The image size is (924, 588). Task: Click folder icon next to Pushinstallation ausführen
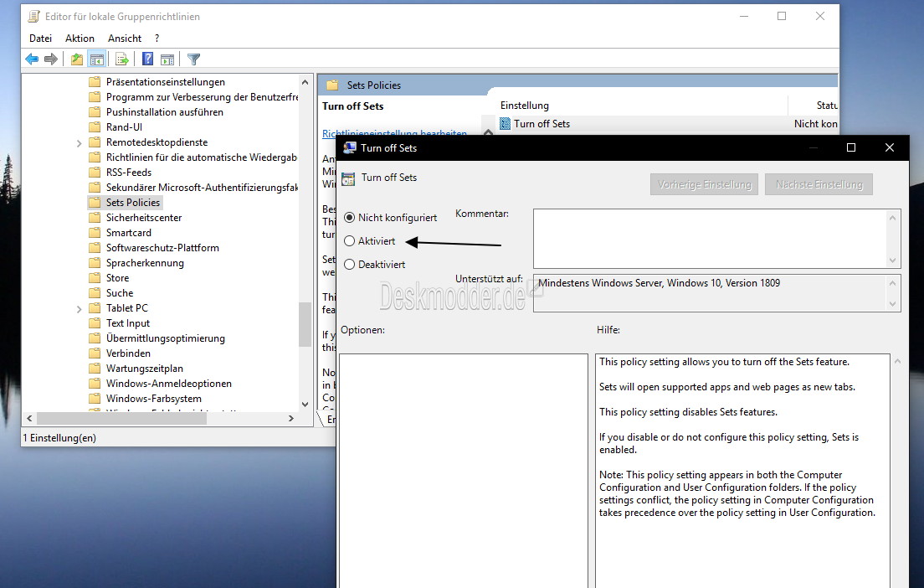[95, 111]
